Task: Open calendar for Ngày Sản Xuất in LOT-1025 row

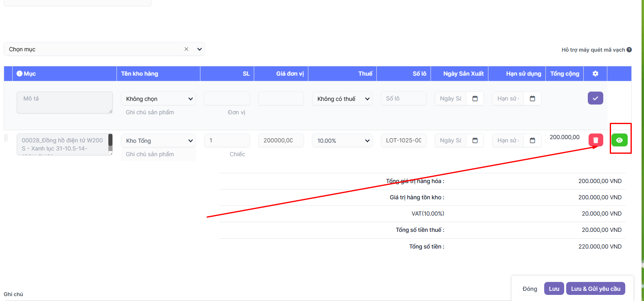Action: point(475,140)
